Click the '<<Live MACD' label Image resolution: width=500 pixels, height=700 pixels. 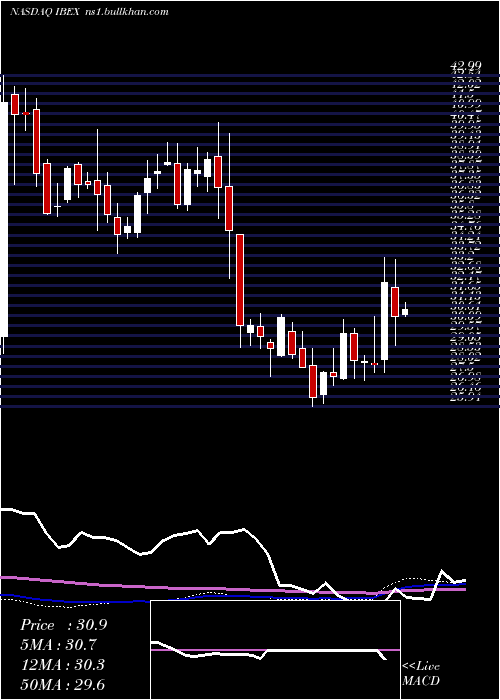(x=421, y=674)
